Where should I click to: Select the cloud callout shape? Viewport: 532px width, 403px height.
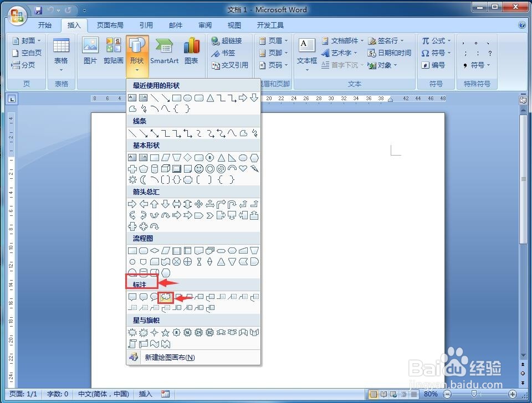[166, 297]
